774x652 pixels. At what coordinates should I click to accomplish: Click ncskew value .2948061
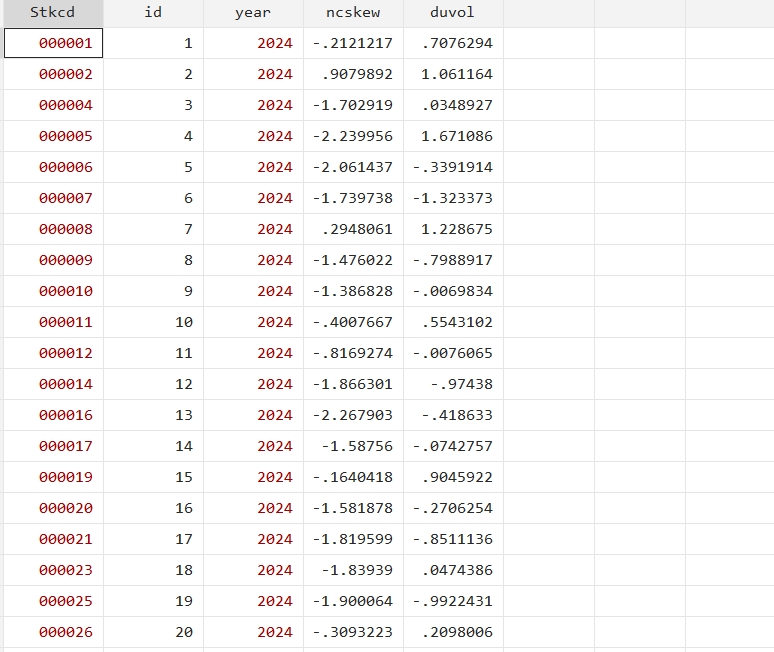click(x=353, y=229)
